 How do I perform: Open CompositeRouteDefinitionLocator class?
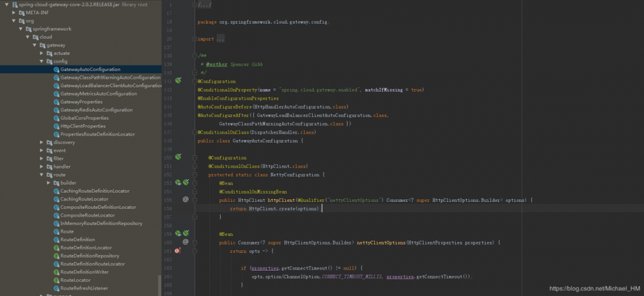pos(98,207)
